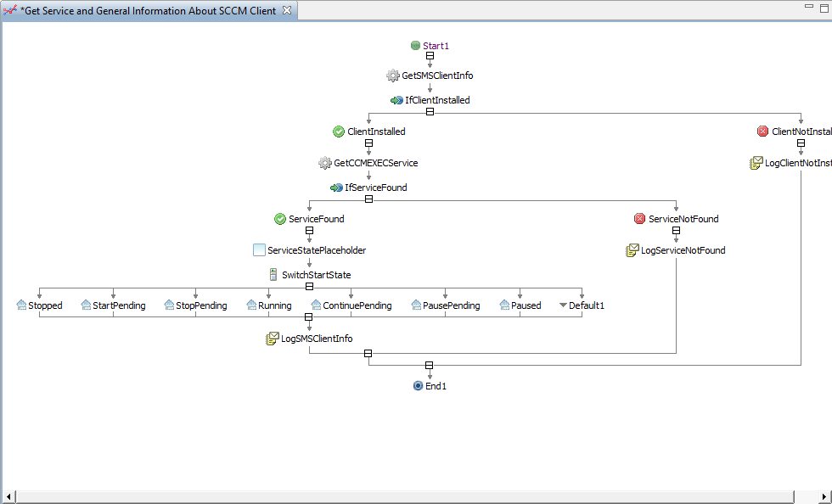Select the ContinuePending label

(357, 305)
